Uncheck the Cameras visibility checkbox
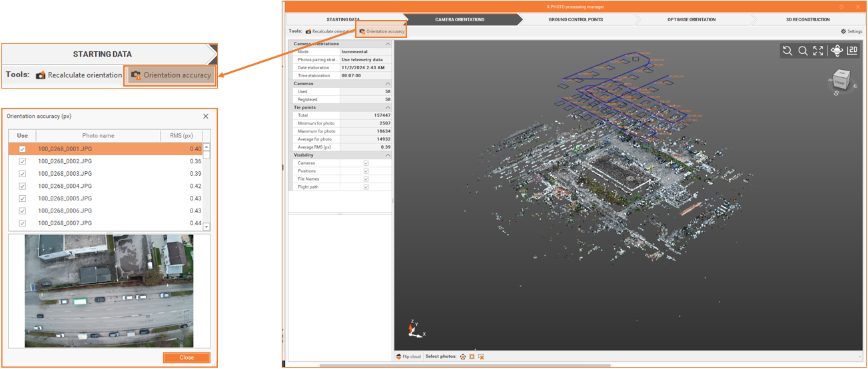The height and width of the screenshot is (369, 868). pos(366,163)
